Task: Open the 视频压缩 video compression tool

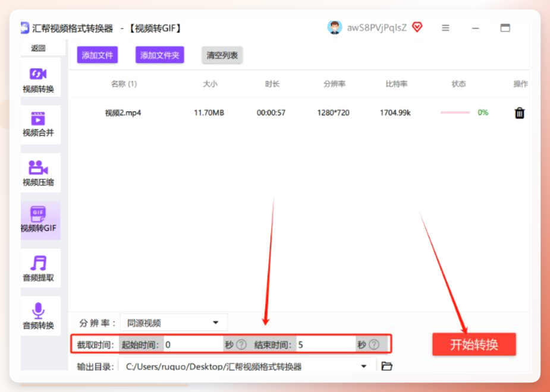Action: (40, 172)
